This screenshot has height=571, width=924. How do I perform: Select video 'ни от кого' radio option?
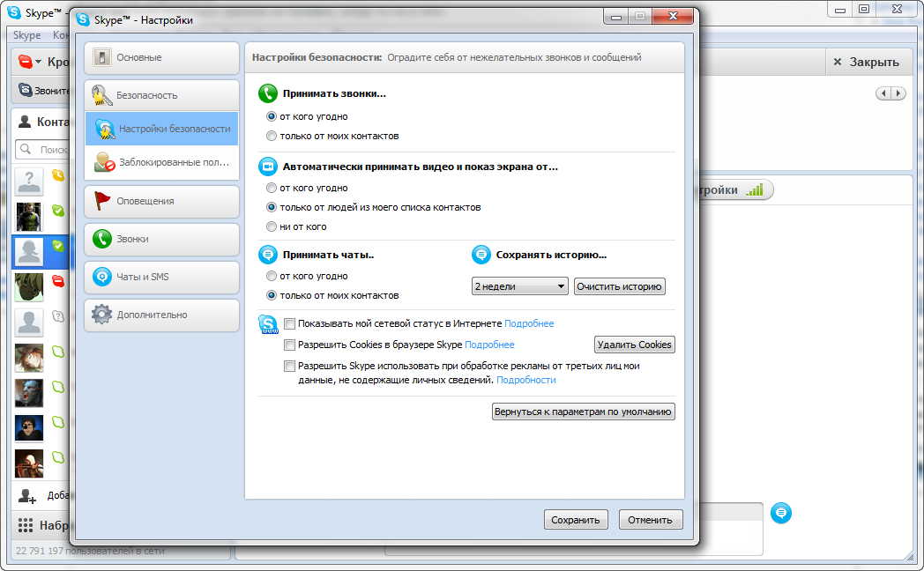click(x=271, y=226)
